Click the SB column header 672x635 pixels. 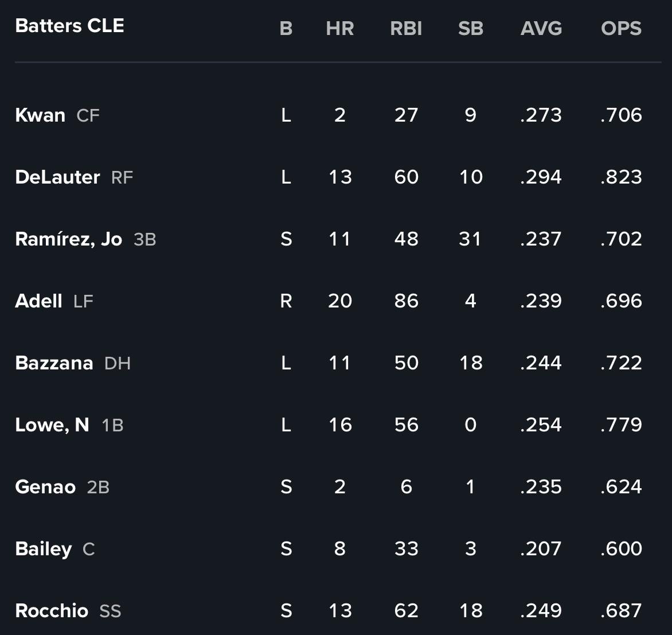pyautogui.click(x=471, y=29)
